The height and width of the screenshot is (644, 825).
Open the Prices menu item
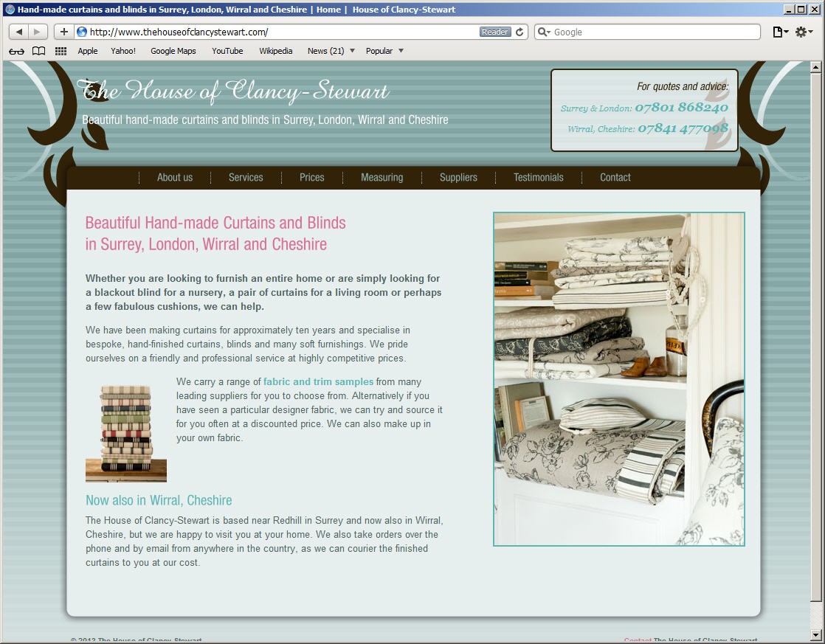click(312, 177)
